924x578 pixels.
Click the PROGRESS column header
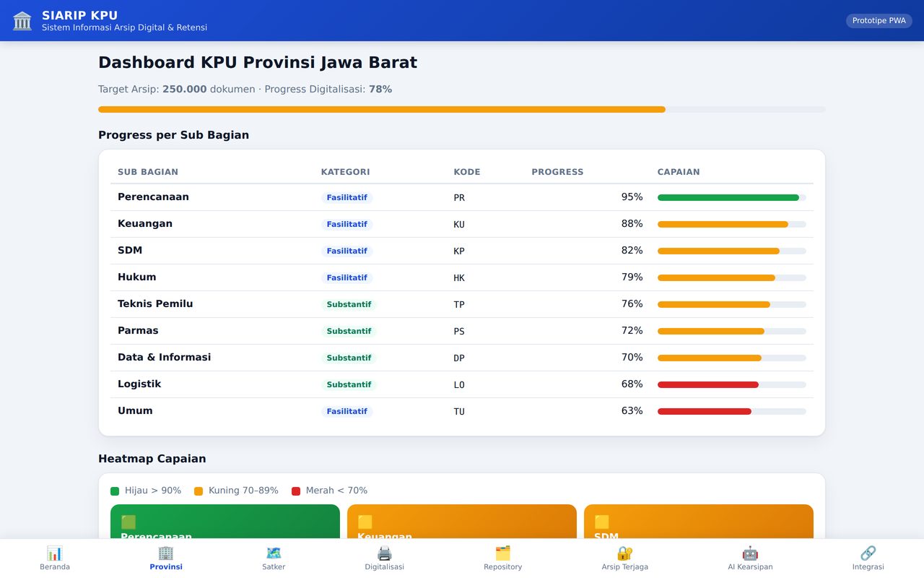[x=557, y=172]
